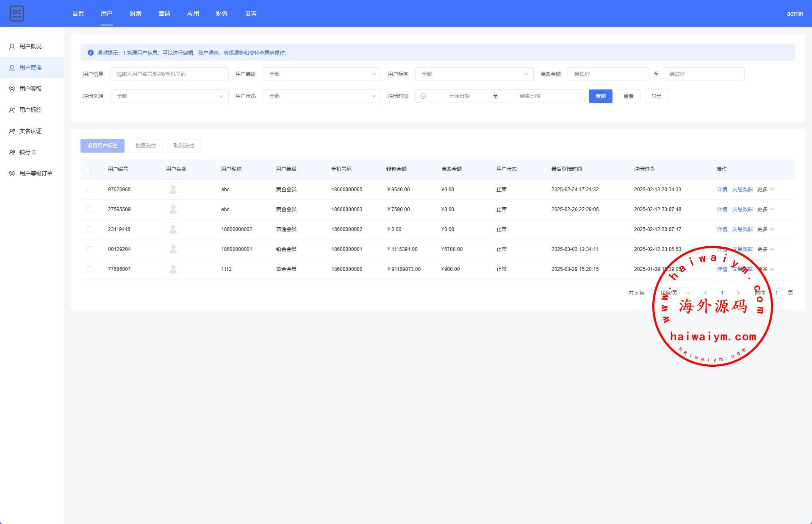Click the clock icon in 注册时间 field

point(423,96)
